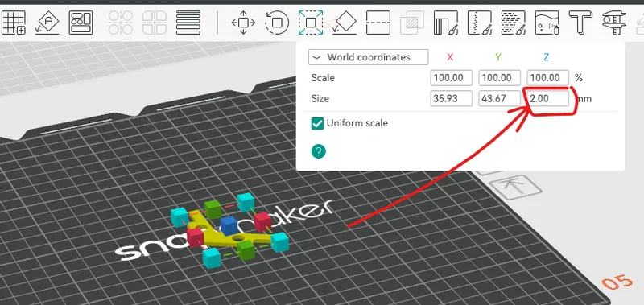This screenshot has height=305, width=644.
Task: Open the Color painting tool
Action: point(547,23)
